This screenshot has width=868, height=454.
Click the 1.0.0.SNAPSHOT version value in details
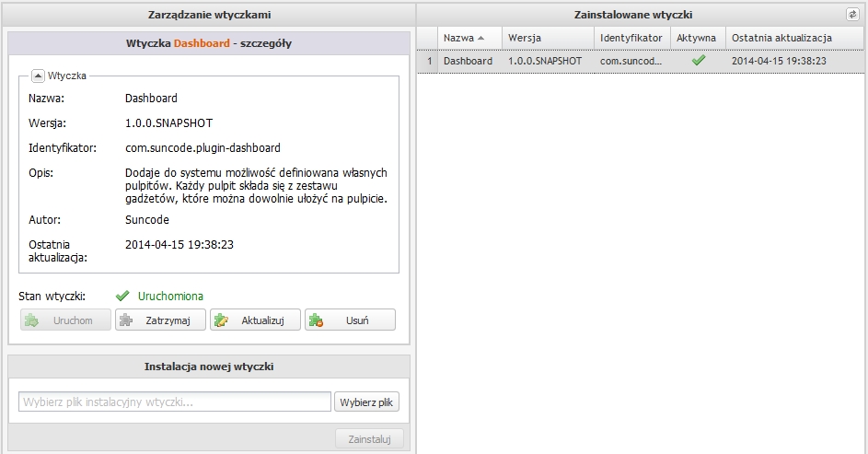[x=168, y=122]
